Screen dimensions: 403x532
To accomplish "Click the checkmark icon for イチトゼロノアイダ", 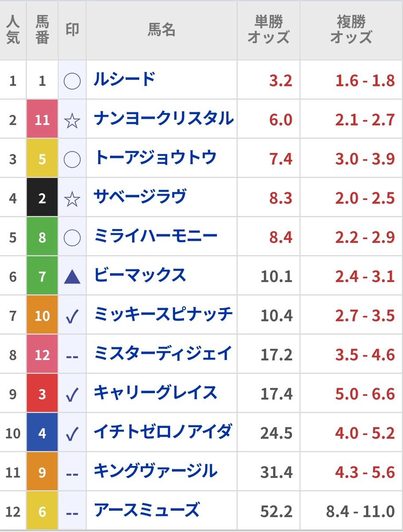I will (x=72, y=434).
